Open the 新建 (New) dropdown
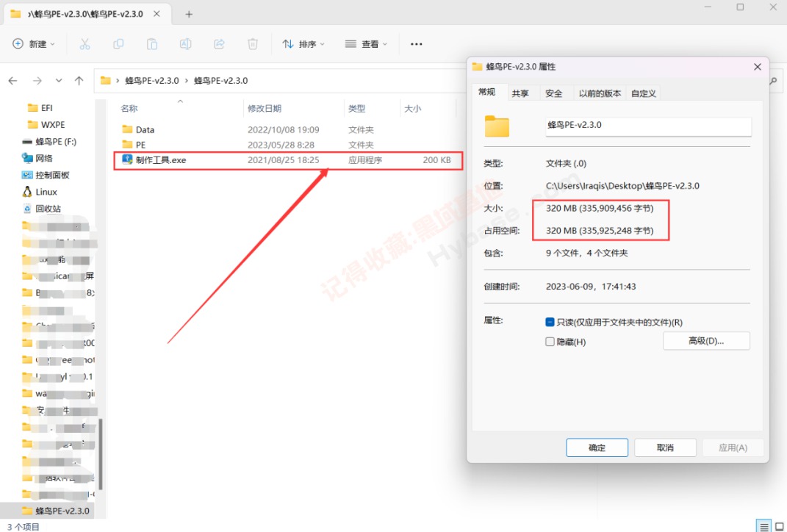This screenshot has height=532, width=787. 34,44
